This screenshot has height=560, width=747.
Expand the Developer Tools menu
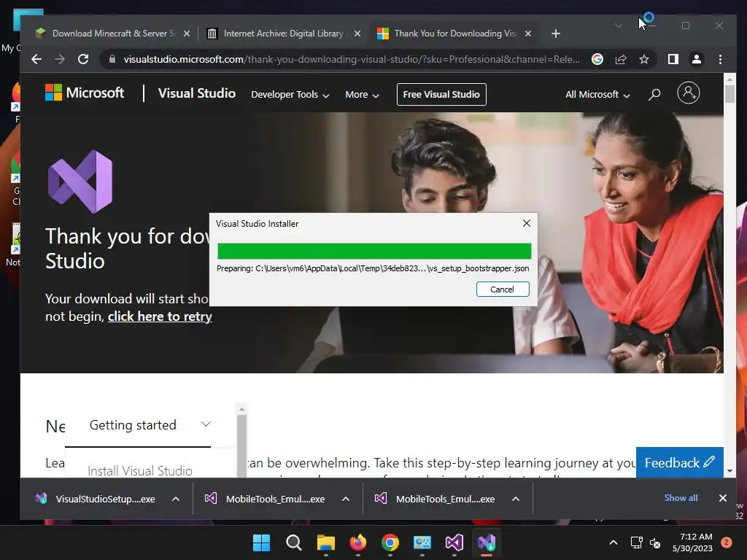290,94
